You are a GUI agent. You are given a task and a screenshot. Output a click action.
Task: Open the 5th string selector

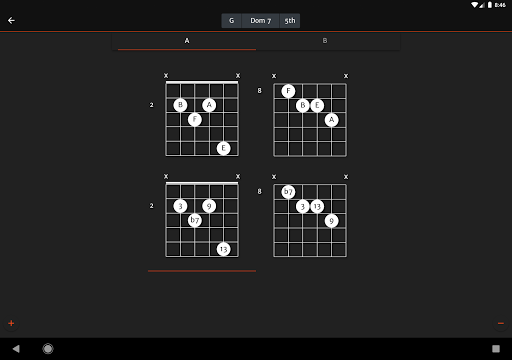[290, 21]
